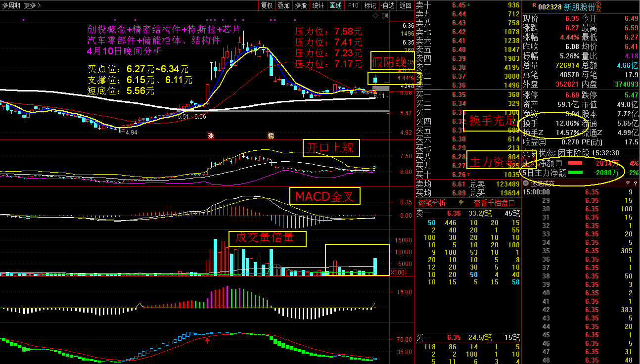Select the 多股 multi-stock view
Image resolution: width=640 pixels, height=364 pixels.
(x=301, y=5)
